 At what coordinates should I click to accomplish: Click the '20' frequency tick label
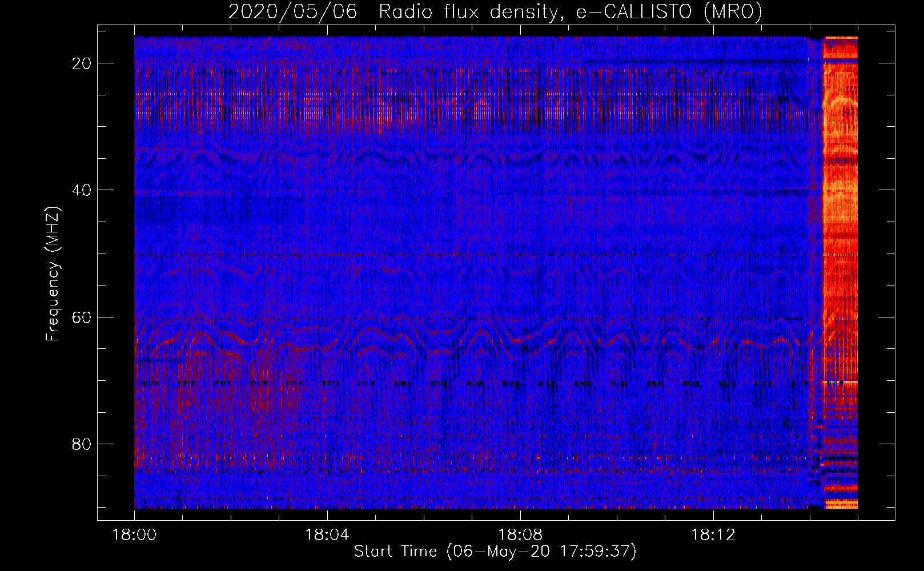coord(82,63)
